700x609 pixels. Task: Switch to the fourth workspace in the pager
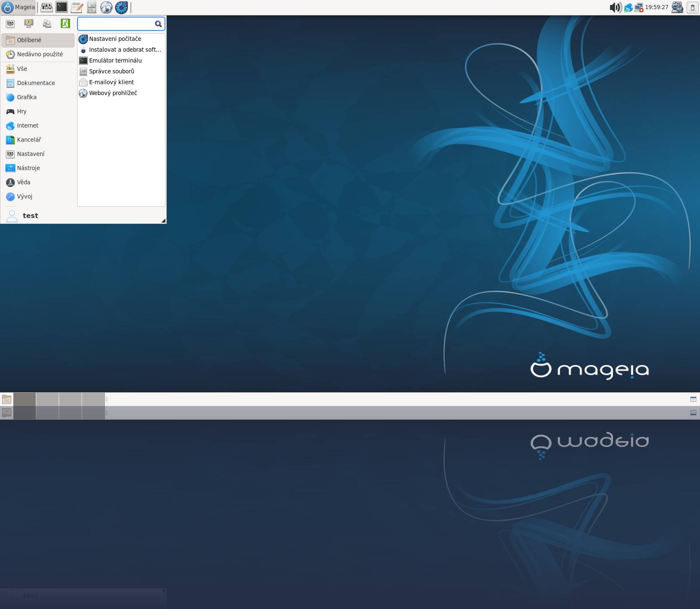pyautogui.click(x=93, y=399)
